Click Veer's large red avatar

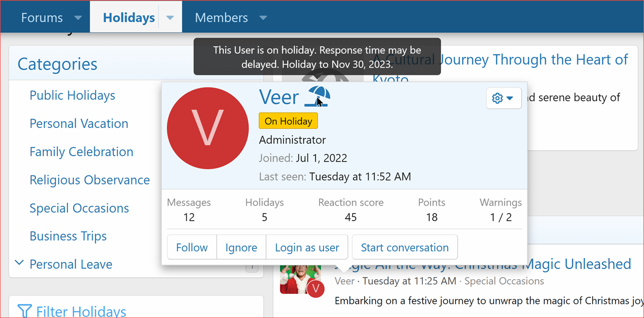point(209,128)
